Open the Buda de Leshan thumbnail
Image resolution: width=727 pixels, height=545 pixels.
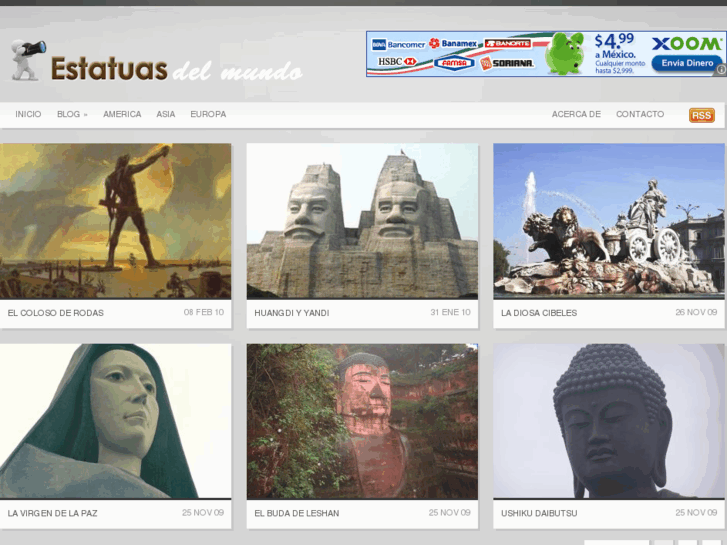(362, 421)
